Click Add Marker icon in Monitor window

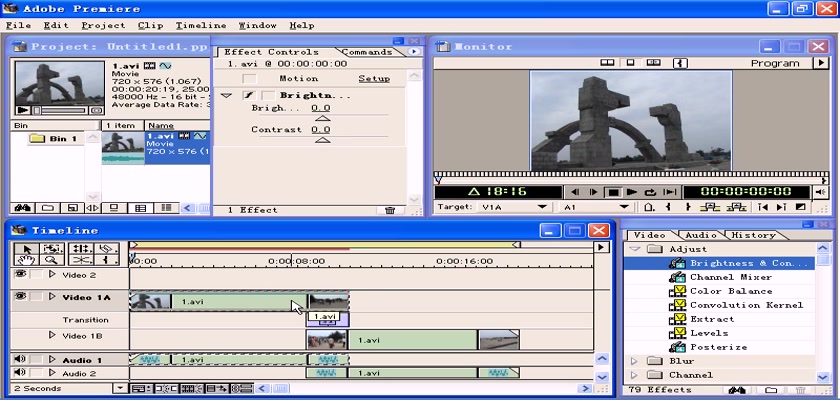649,207
